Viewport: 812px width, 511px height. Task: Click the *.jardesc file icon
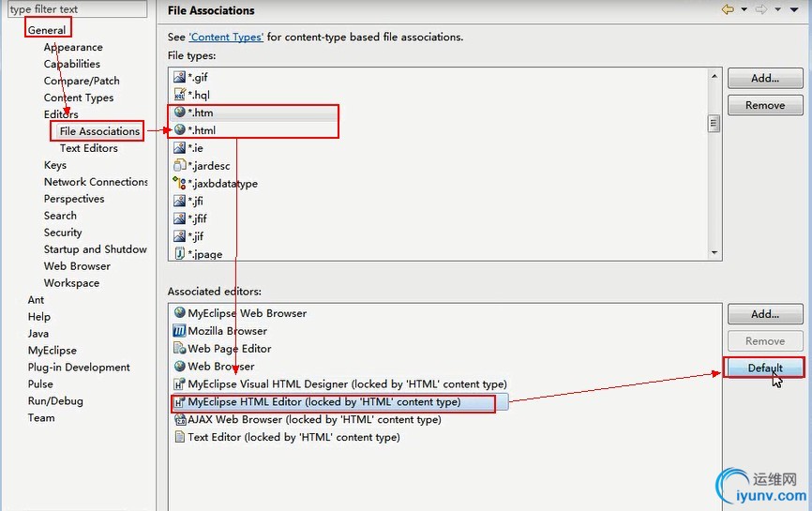(179, 166)
